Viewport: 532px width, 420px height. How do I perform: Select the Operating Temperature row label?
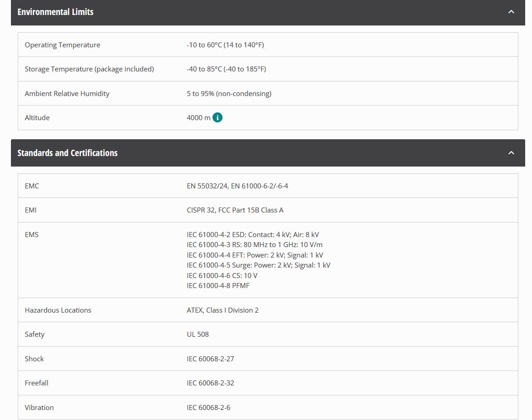(x=62, y=45)
